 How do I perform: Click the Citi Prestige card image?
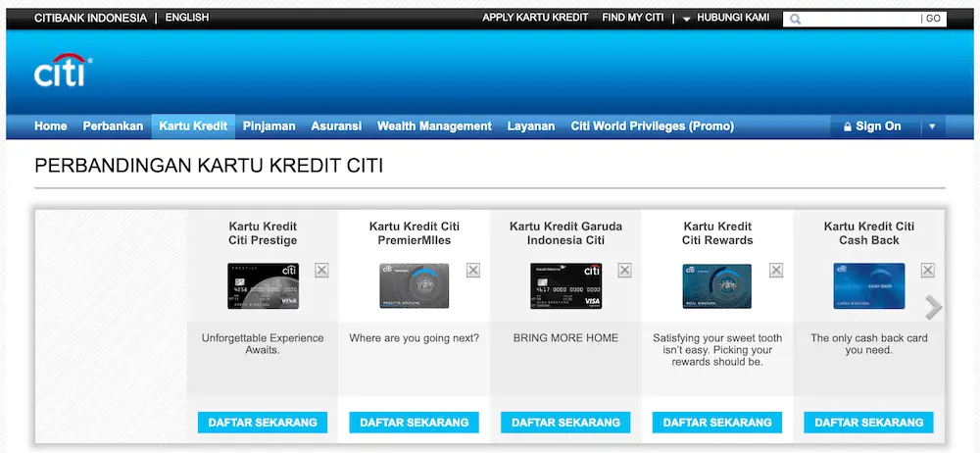point(263,286)
